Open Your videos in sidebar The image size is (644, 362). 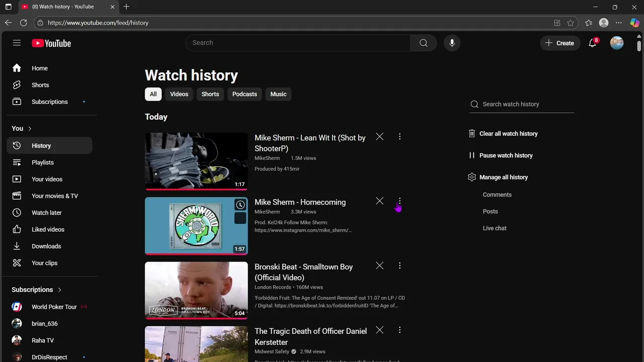click(49, 179)
